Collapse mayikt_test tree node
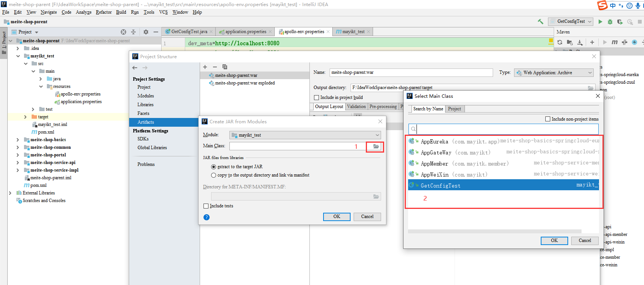Screen dimensions: 644x285 pyautogui.click(x=18, y=56)
